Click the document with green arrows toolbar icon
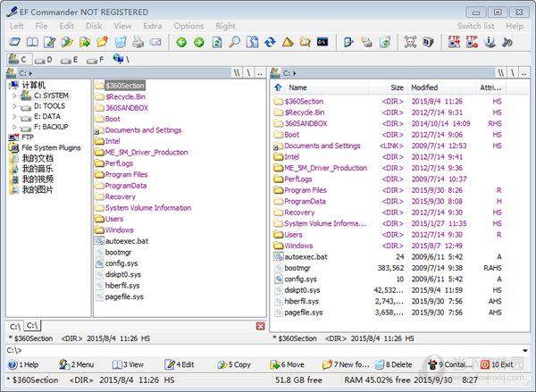This screenshot has height=392, width=536. [x=217, y=42]
